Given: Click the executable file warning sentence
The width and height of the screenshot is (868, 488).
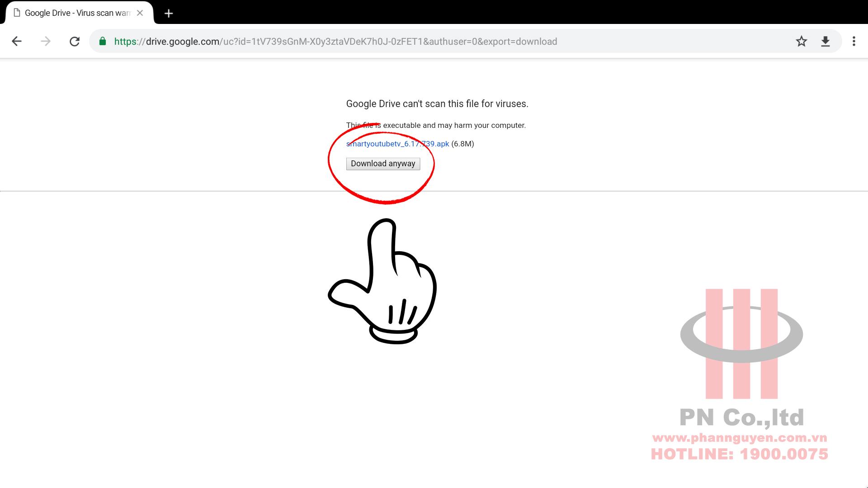Looking at the screenshot, I should (436, 125).
